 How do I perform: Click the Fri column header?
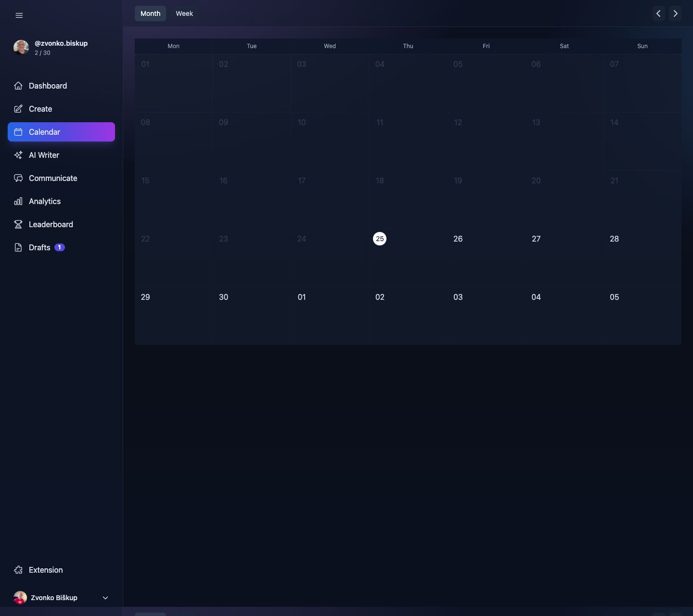[x=486, y=46]
